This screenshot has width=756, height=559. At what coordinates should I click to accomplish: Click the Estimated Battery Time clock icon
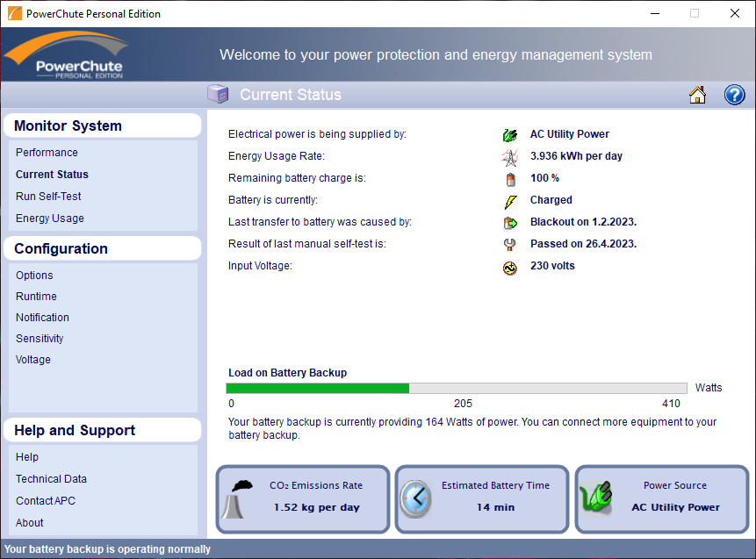click(415, 499)
